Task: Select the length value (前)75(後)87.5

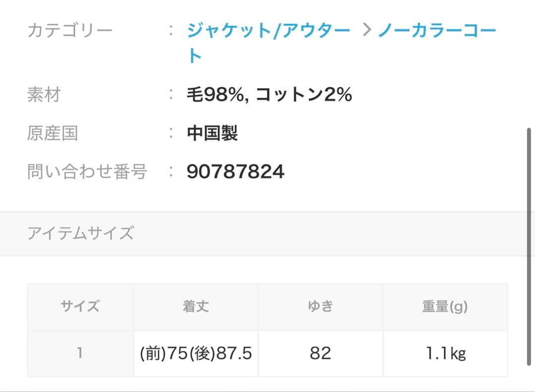Action: 195,353
